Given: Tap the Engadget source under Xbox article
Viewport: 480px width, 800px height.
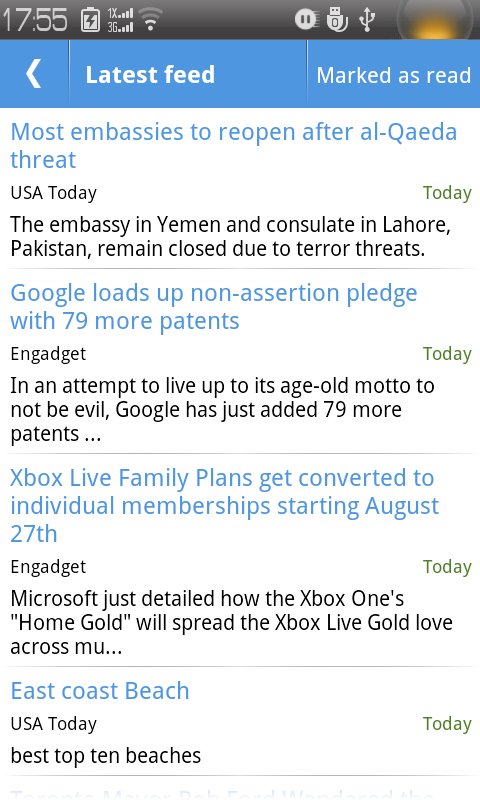Looking at the screenshot, I should [x=48, y=567].
